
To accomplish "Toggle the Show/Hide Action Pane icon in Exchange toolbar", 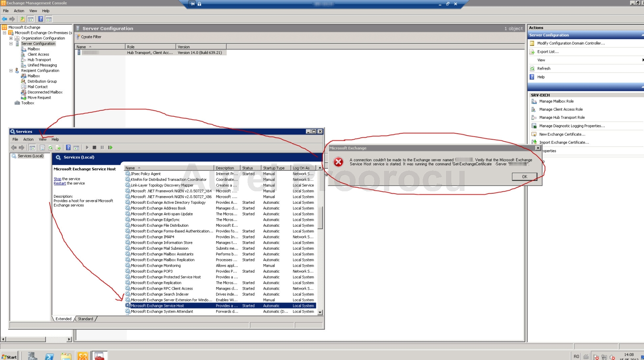I will point(49,19).
